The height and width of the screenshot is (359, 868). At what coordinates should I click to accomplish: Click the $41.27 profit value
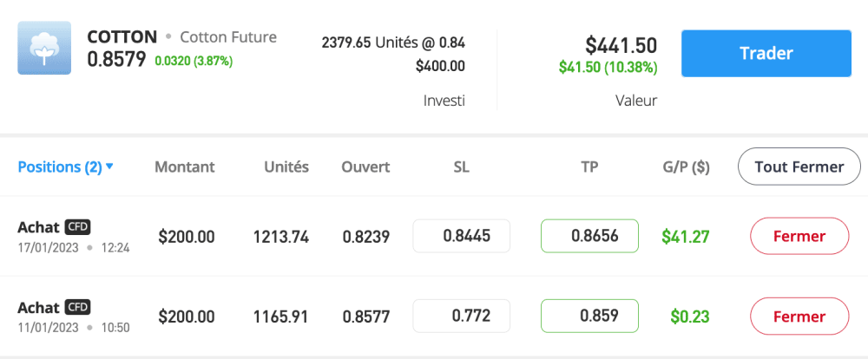[x=685, y=236]
